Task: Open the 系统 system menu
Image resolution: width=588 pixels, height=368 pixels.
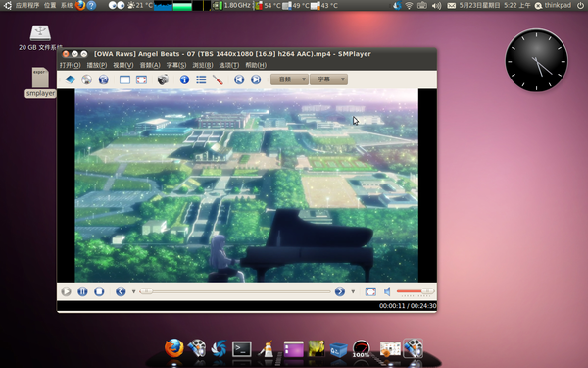Action: coord(67,5)
